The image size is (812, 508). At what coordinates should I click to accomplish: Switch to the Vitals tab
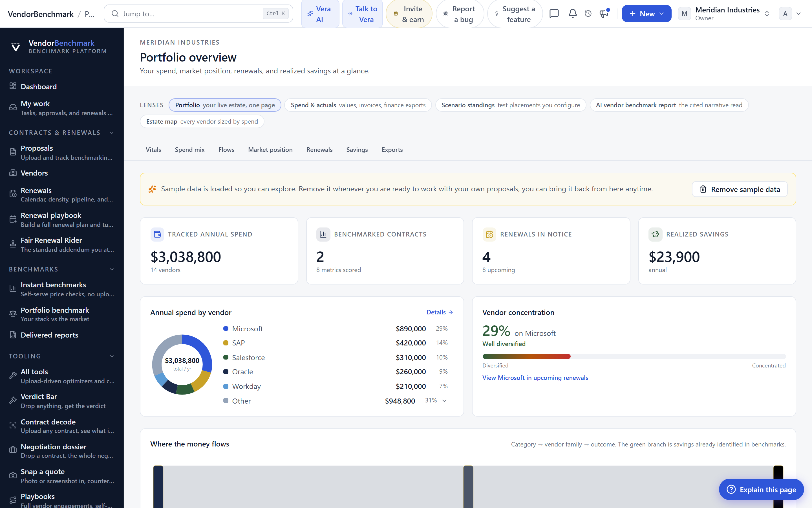click(153, 150)
